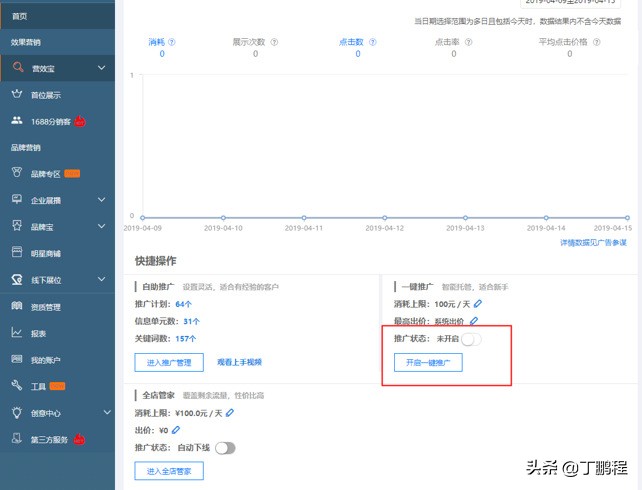
Task: Open the 观看上手视频 link
Action: 240,362
